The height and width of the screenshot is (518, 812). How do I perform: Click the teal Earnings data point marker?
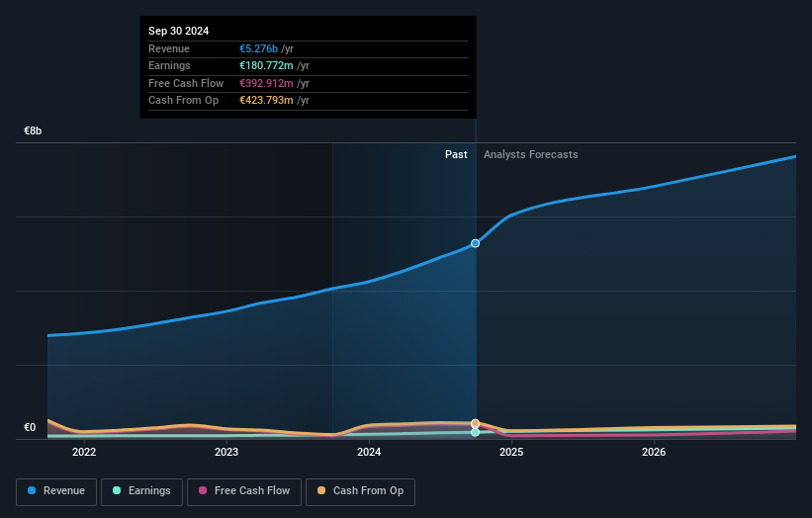click(x=475, y=432)
